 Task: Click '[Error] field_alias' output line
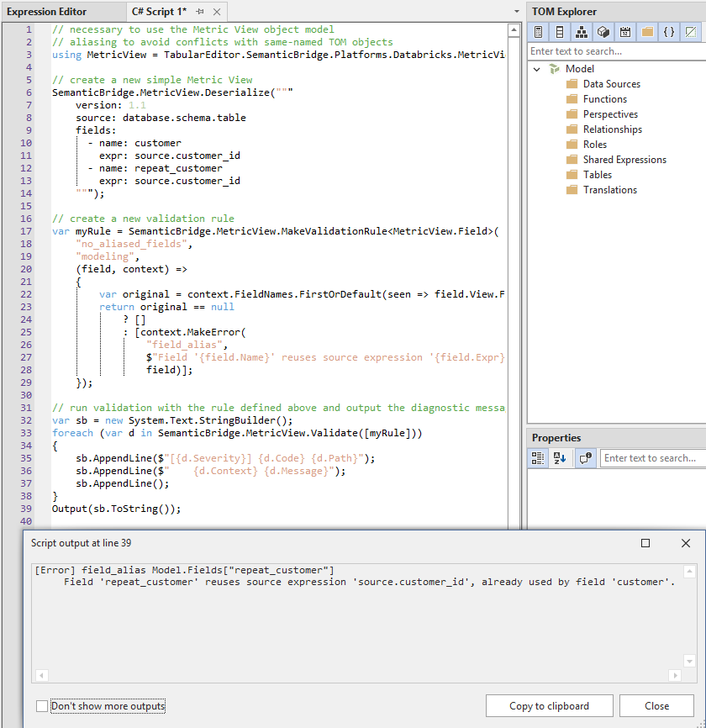(184, 570)
